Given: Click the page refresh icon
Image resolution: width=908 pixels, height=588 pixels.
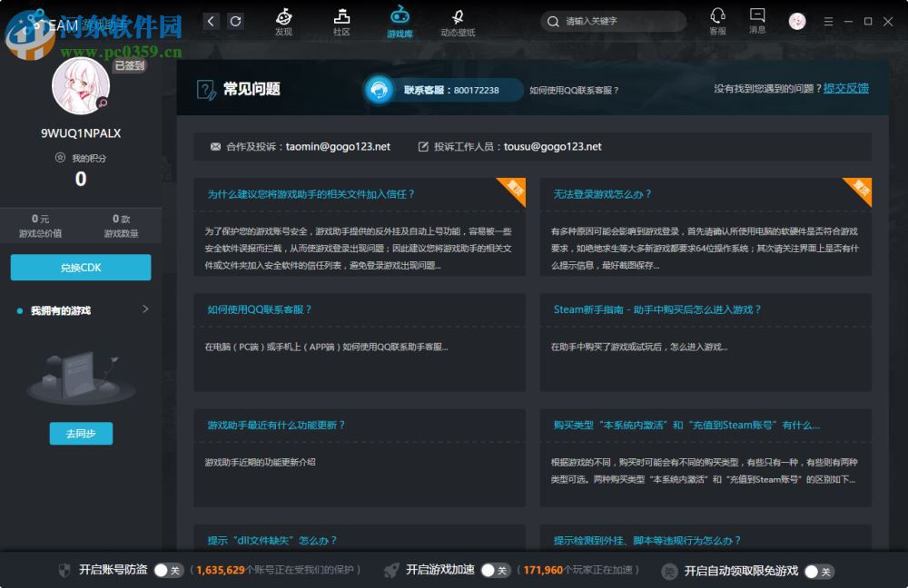Looking at the screenshot, I should [x=237, y=20].
